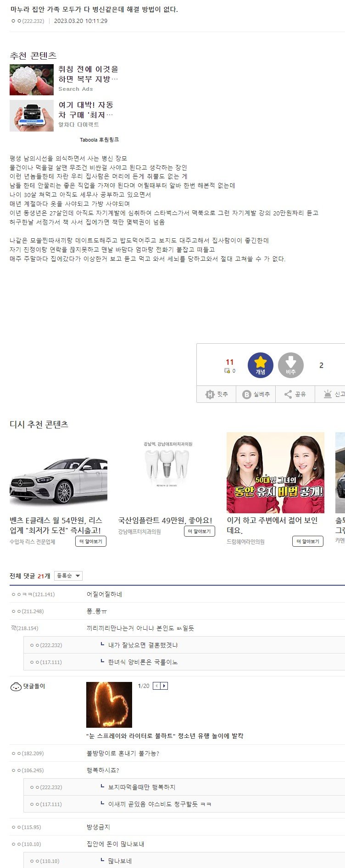The width and height of the screenshot is (345, 868).
Task: Open the fire heart news thumbnail
Action: click(x=109, y=704)
